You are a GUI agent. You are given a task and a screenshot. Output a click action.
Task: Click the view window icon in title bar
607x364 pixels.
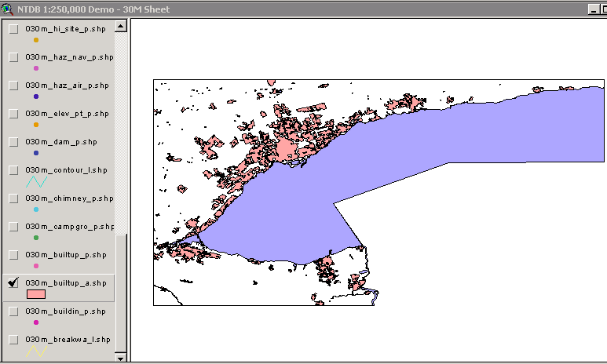coord(7,9)
